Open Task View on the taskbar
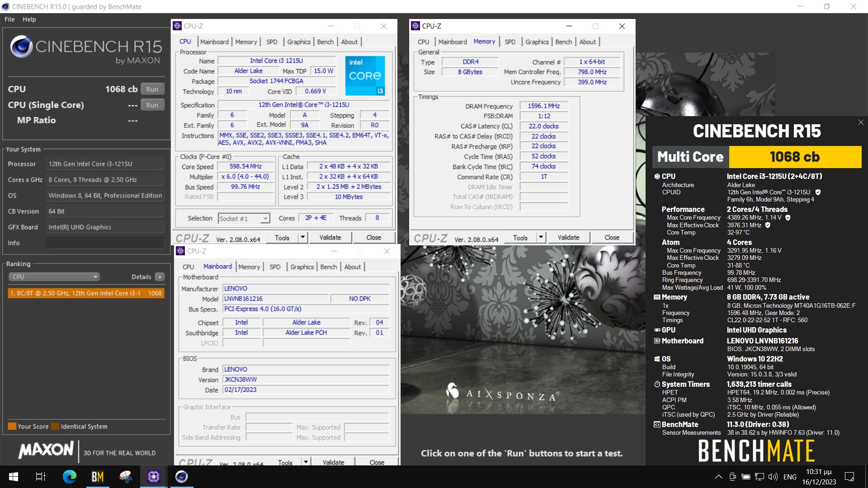 (x=40, y=477)
